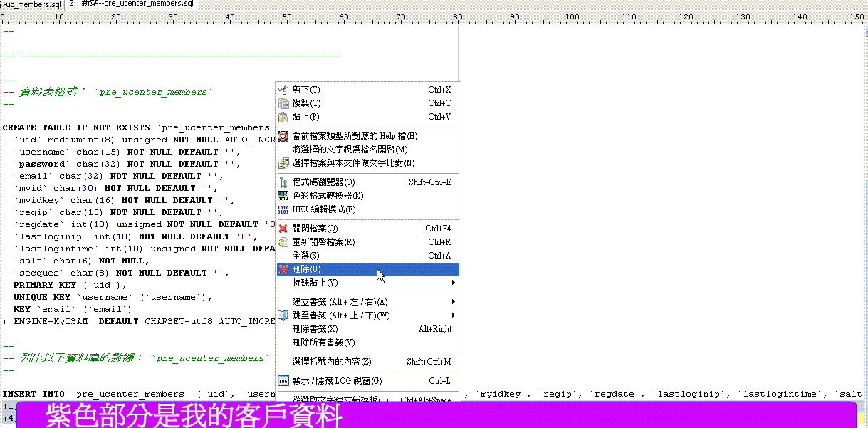Click the `myidkey` char(16) line

(125, 200)
